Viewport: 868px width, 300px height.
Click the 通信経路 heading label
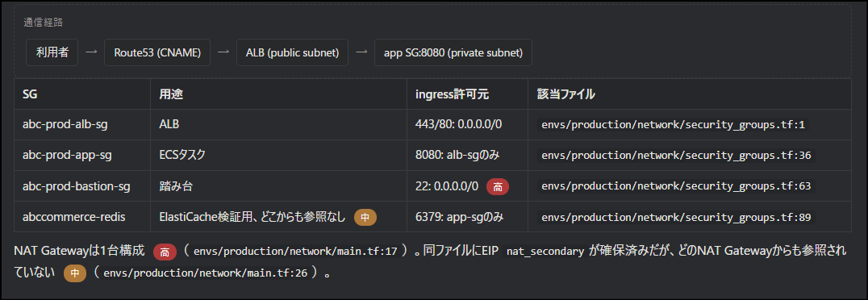click(44, 23)
